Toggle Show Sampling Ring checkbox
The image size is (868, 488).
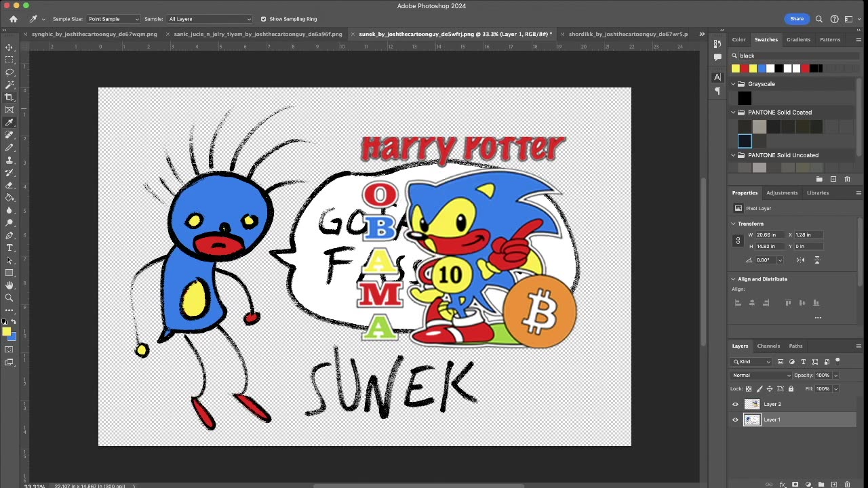click(263, 19)
